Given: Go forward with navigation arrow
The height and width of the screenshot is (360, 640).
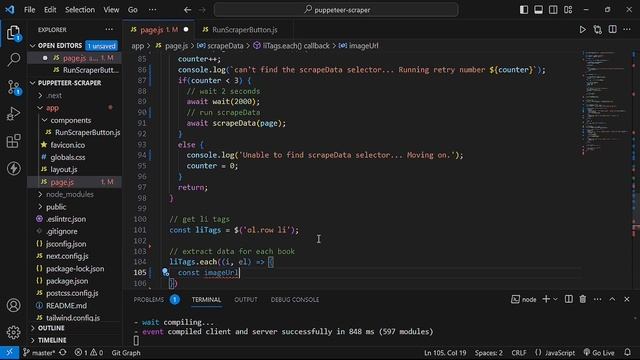Looking at the screenshot, I should point(202,10).
